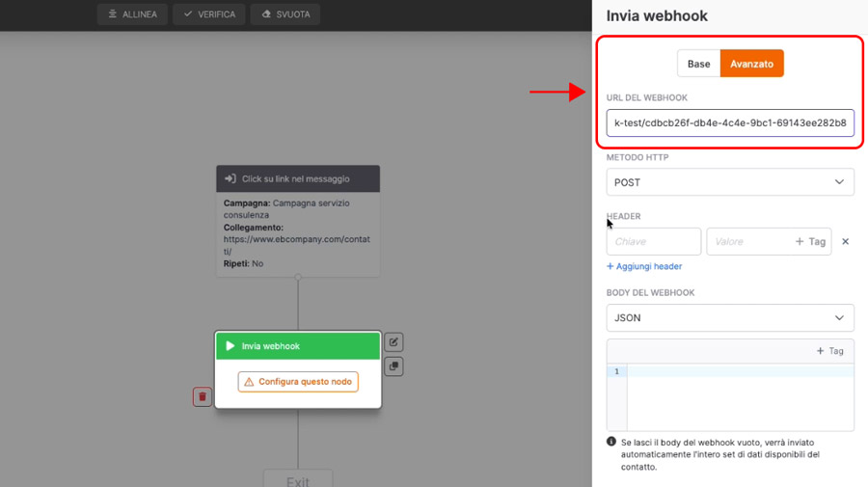Expand the Body del webhook JSON dropdown

coord(730,317)
